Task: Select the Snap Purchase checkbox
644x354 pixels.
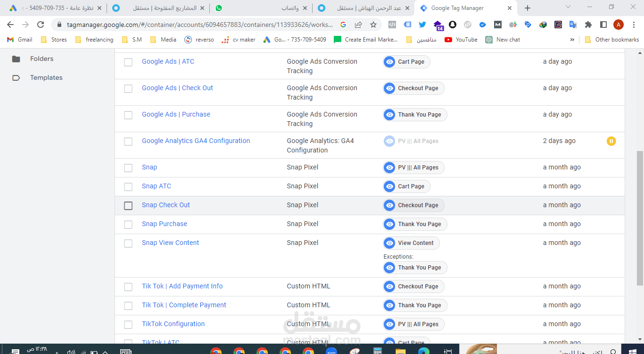Action: (128, 224)
